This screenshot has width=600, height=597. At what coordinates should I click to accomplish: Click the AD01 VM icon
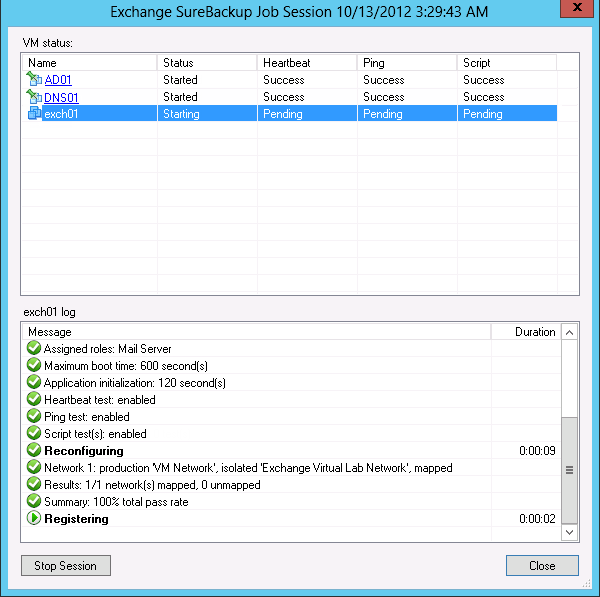[34, 79]
